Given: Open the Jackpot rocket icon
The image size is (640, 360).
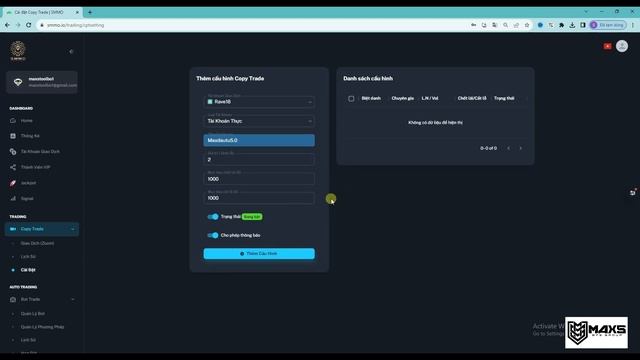Looking at the screenshot, I should click(x=13, y=183).
